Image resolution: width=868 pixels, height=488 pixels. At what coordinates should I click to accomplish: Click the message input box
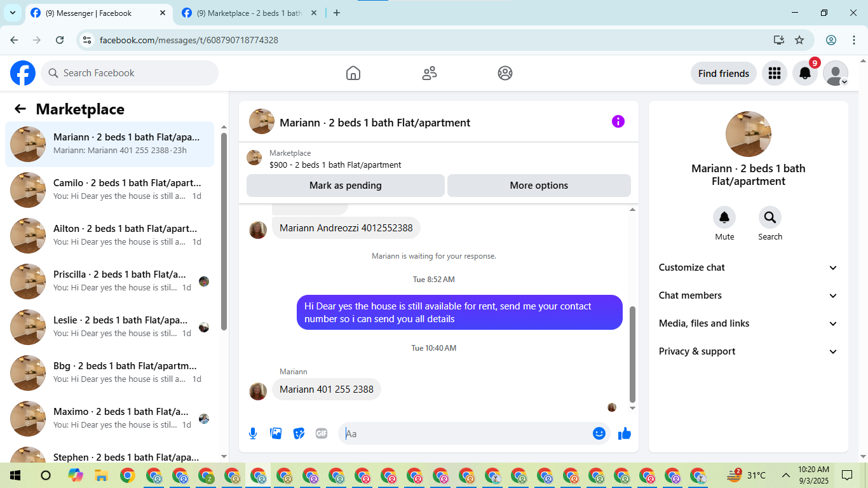(466, 433)
